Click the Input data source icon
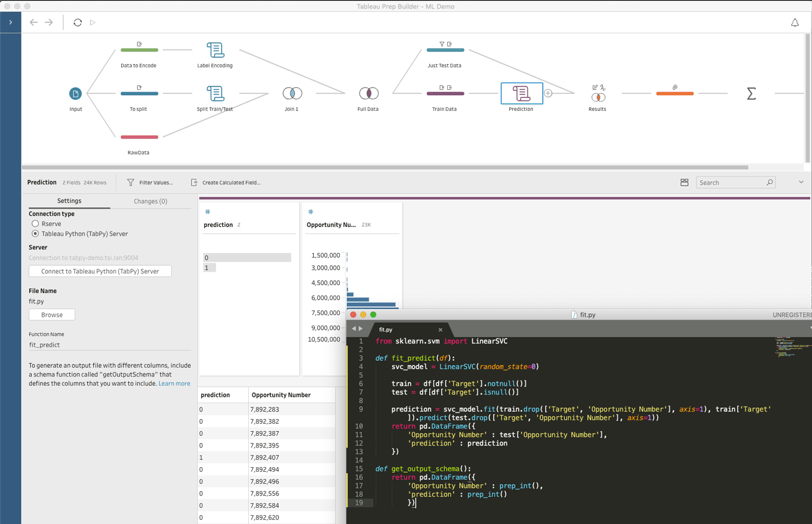The height and width of the screenshot is (524, 812). click(x=75, y=93)
